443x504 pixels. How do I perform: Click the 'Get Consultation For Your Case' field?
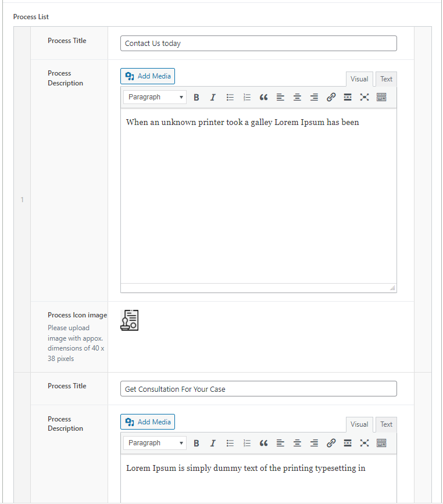tap(259, 389)
